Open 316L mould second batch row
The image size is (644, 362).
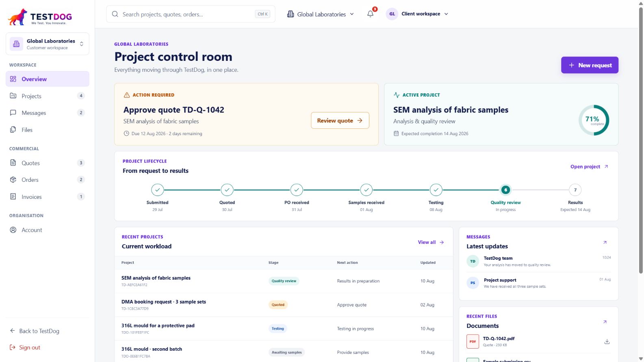284,352
